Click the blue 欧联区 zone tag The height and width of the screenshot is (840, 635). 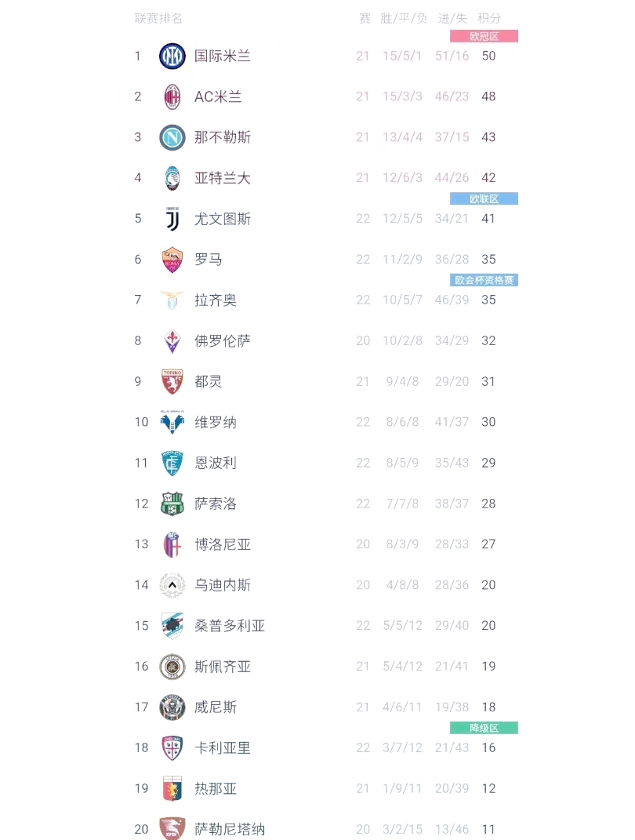484,199
